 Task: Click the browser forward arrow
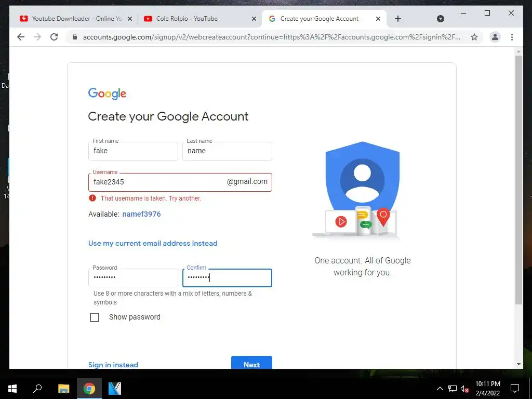click(x=37, y=37)
